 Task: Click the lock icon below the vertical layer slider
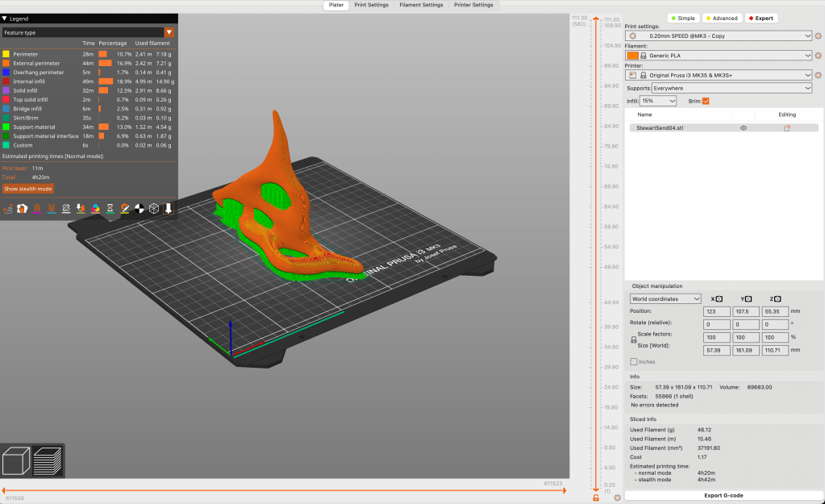596,498
